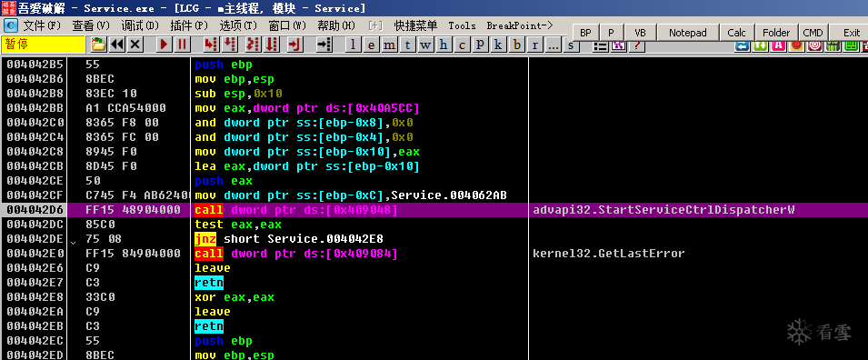This screenshot has width=868, height=360.
Task: Select the StartServiceCtrlDispatcherW call line at 004042D6
Action: coord(434,210)
